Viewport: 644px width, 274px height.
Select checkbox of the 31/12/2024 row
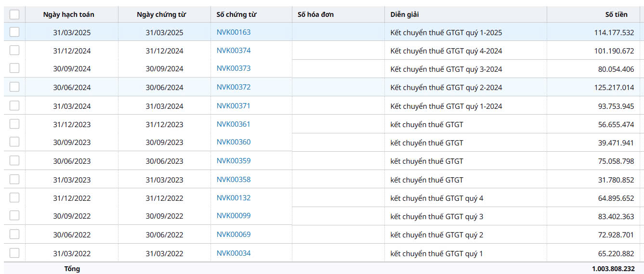tap(14, 51)
